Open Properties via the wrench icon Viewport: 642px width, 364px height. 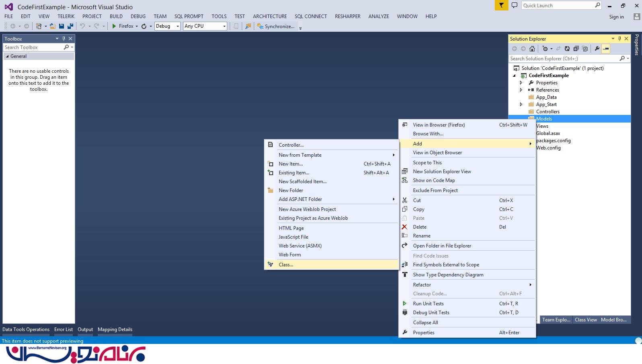click(597, 49)
